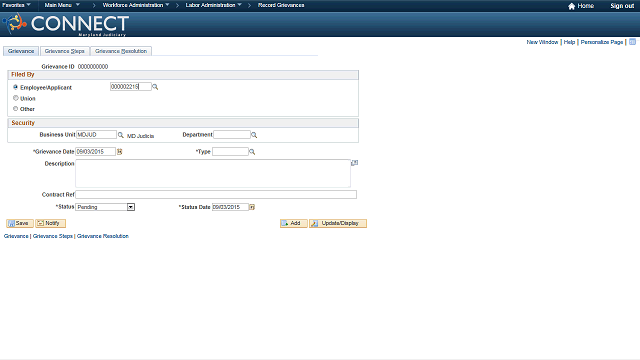Viewport: 640px width, 360px height.
Task: Click bottom Grievance Resolution footer link
Action: pos(103,236)
